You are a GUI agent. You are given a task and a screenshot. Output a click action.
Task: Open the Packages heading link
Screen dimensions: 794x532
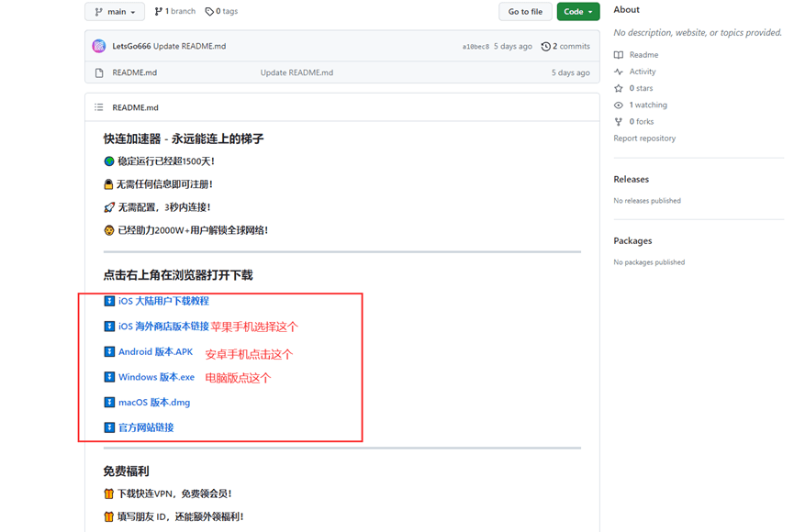[632, 241]
